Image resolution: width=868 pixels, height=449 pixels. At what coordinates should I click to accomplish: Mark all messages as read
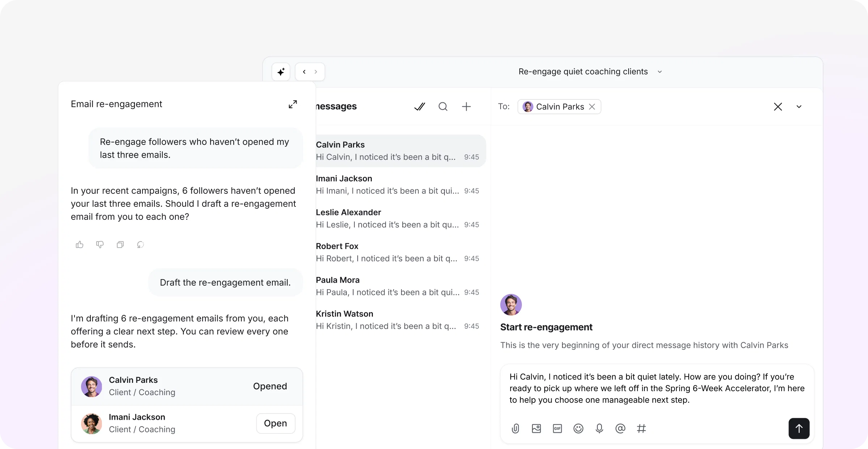pyautogui.click(x=420, y=107)
